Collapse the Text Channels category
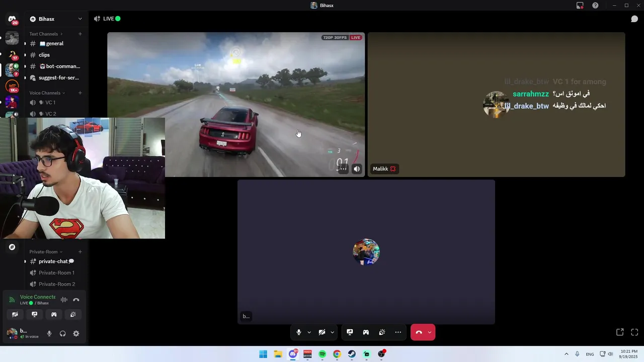The image size is (644, 362). (46, 34)
